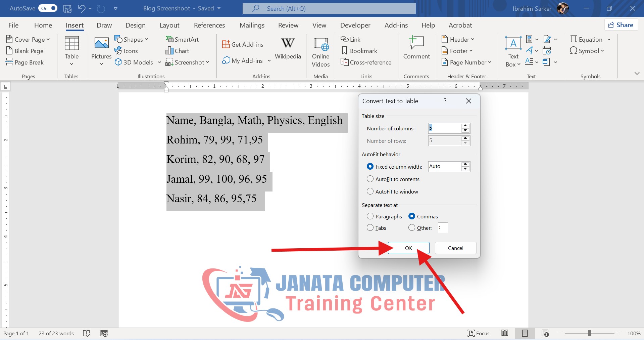
Task: Open Get Add-ins store
Action: click(x=243, y=44)
